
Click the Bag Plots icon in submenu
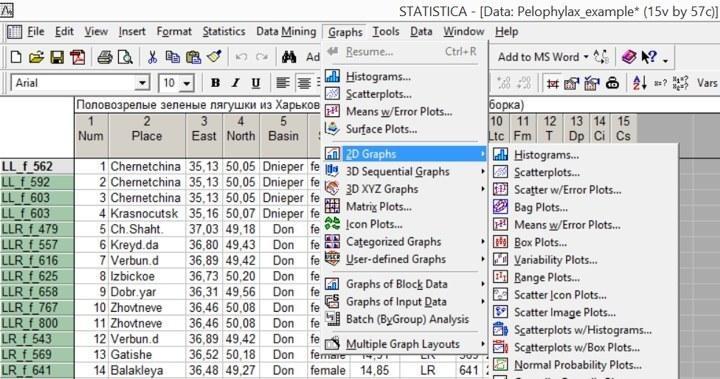point(501,207)
